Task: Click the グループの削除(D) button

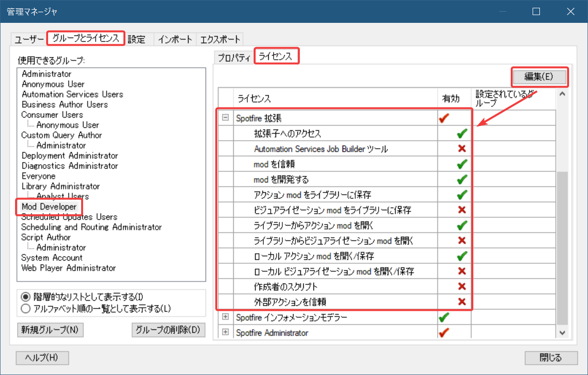Action: (168, 330)
